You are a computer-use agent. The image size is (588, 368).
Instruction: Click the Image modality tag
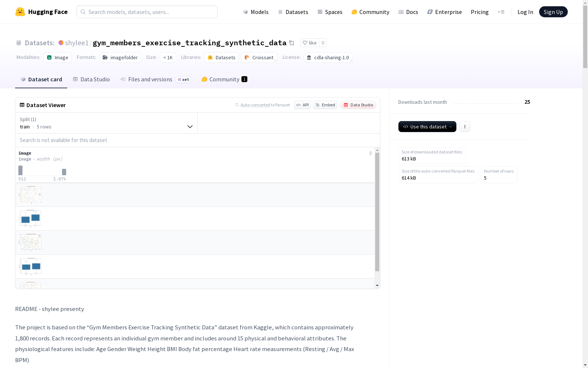(58, 57)
